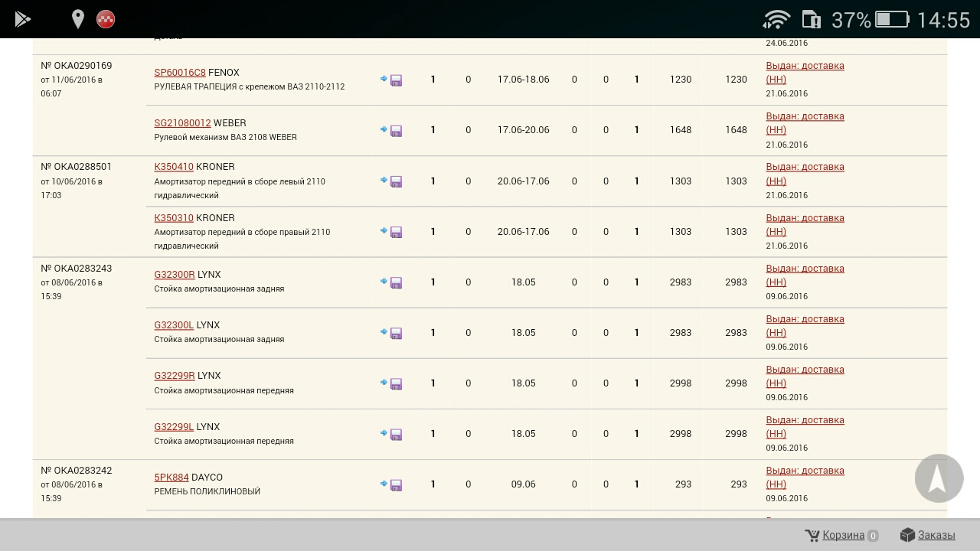Tap the battery status icon

(892, 19)
